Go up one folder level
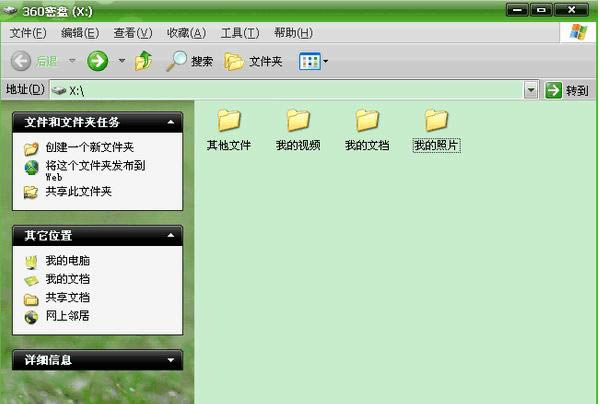Image resolution: width=600 pixels, height=404 pixels. [x=144, y=62]
